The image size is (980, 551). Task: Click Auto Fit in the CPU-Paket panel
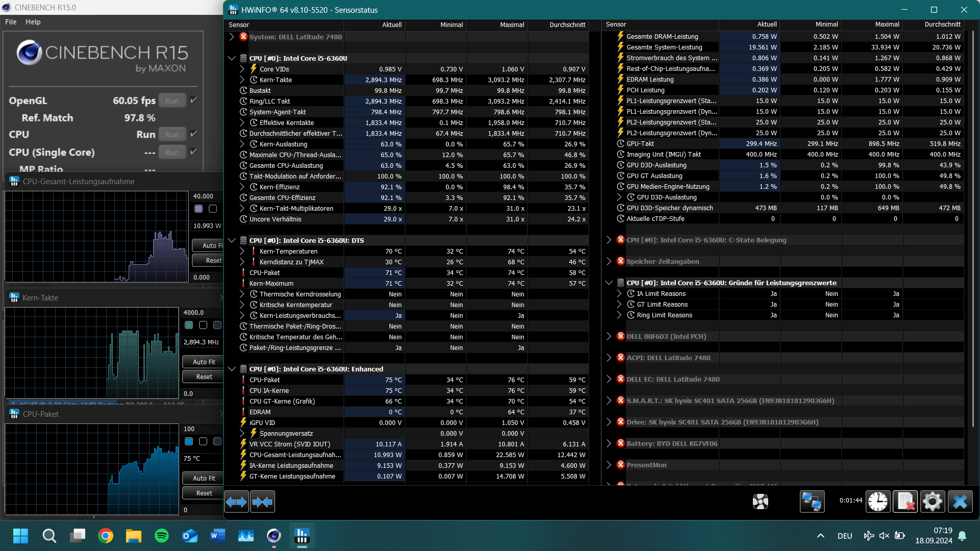202,478
